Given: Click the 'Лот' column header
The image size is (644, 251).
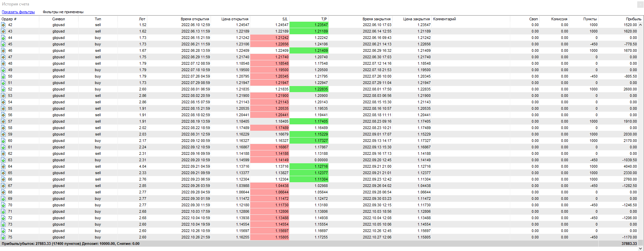Looking at the screenshot, I should (142, 19).
